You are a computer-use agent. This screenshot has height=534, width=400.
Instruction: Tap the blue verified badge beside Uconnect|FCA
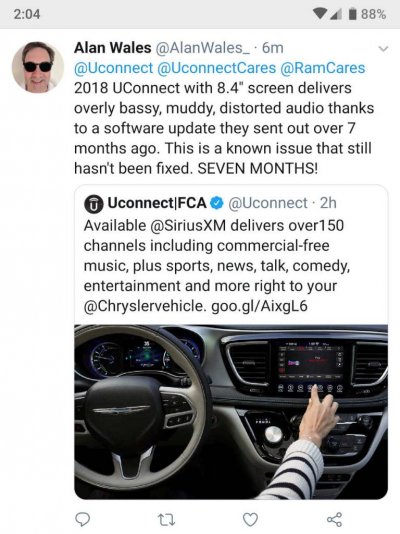coord(217,203)
